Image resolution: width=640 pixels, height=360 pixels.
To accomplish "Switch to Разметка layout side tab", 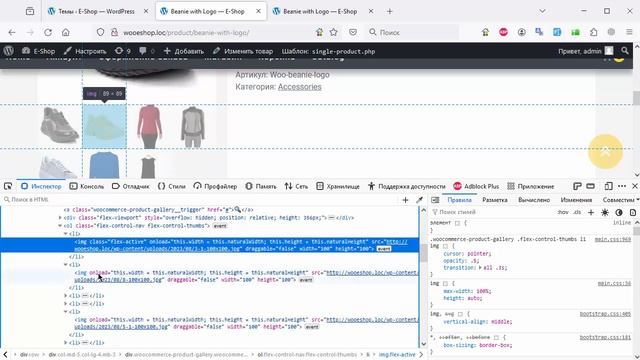I will point(495,200).
